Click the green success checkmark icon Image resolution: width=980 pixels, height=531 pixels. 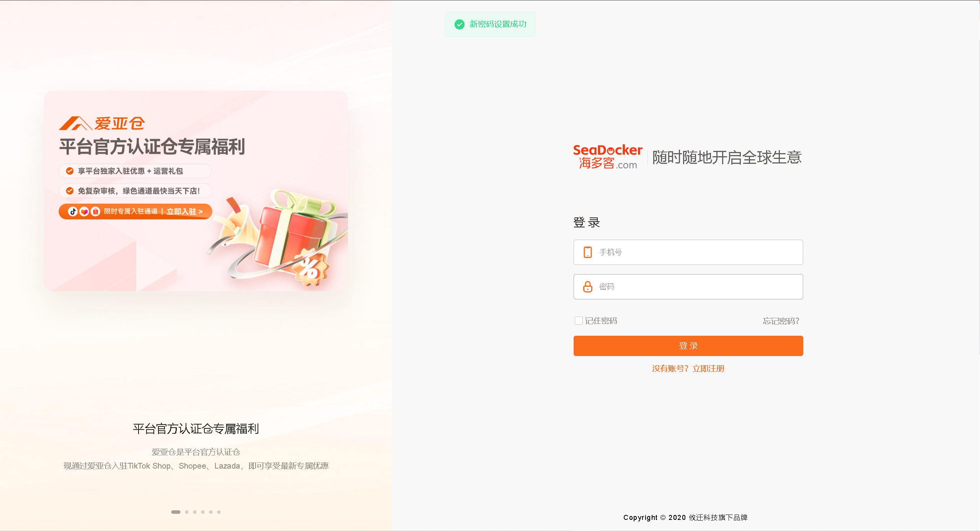coord(459,25)
